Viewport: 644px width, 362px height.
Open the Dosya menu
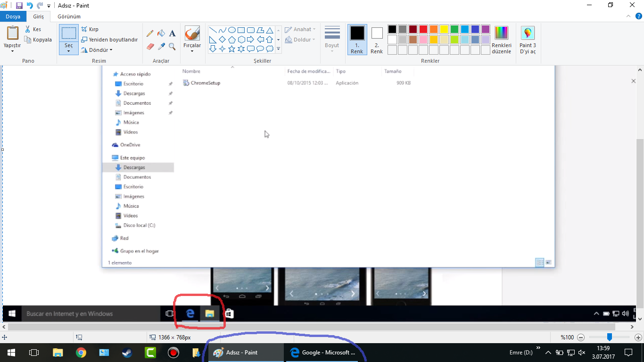[13, 16]
